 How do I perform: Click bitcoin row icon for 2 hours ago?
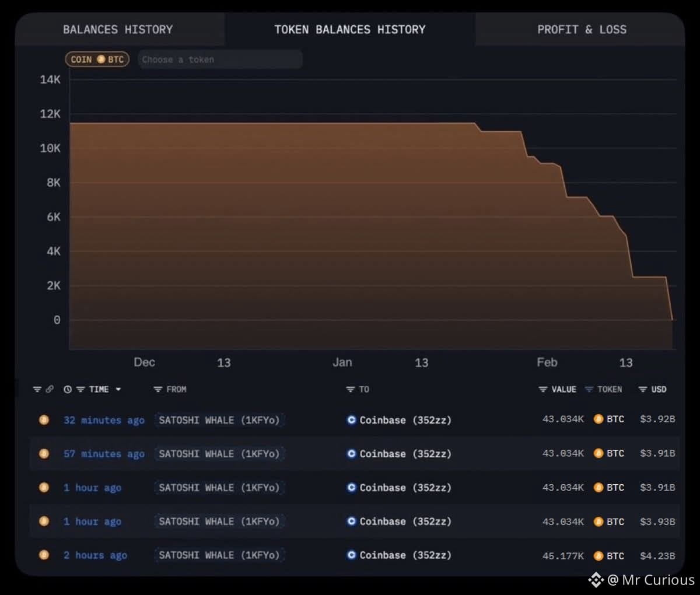point(44,555)
